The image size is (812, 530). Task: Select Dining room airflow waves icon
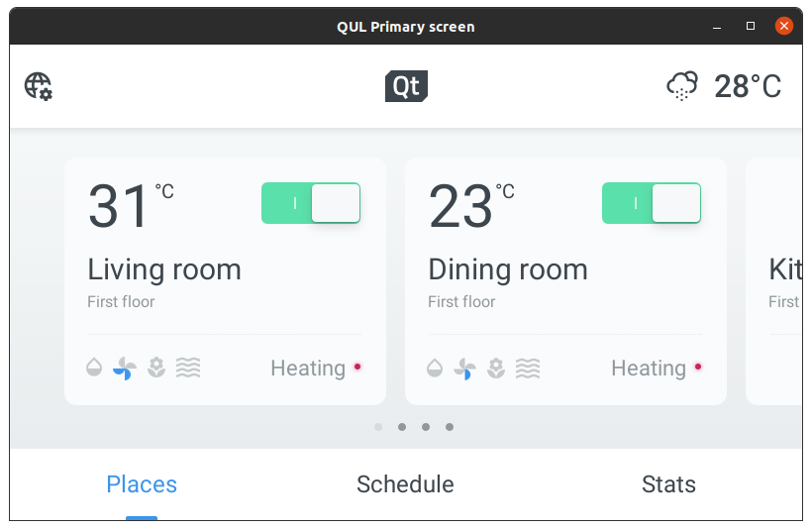coord(529,369)
